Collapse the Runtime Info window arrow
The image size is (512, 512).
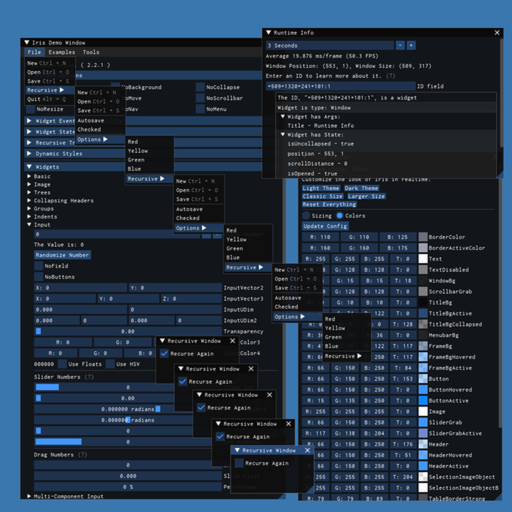pos(268,33)
